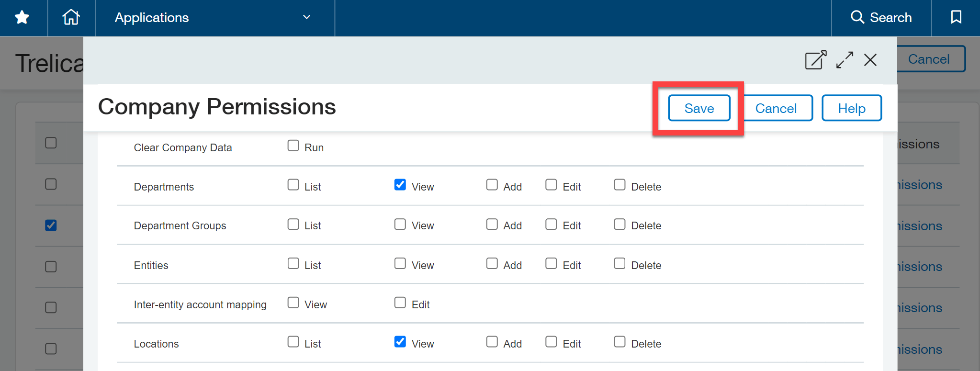The width and height of the screenshot is (980, 371).
Task: Click the Department Groups row label
Action: (x=180, y=225)
